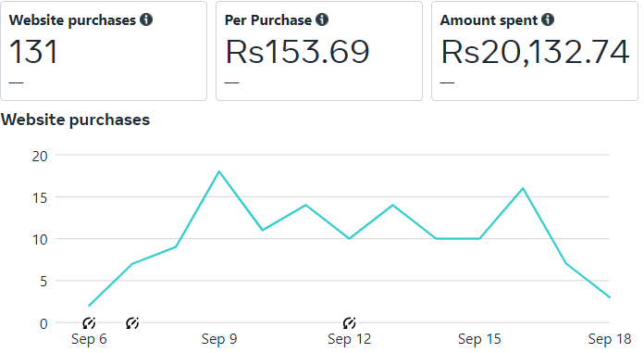Click the chart point at Sep 12
This screenshot has height=353, width=644.
(x=349, y=239)
